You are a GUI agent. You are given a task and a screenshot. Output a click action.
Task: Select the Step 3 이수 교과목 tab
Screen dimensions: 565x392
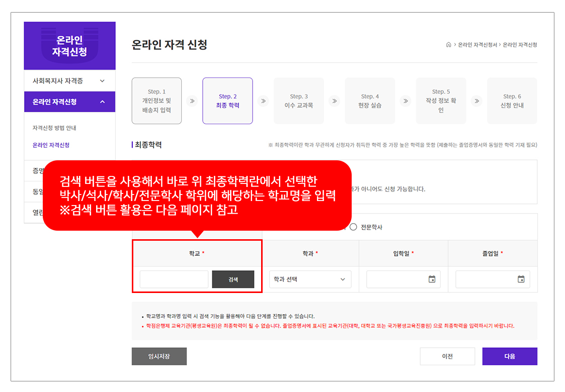tap(299, 101)
